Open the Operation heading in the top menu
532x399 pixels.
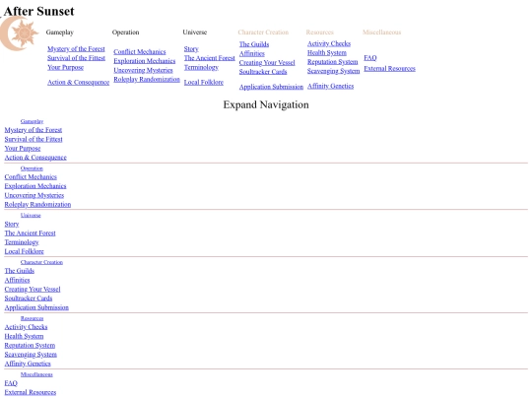click(125, 33)
